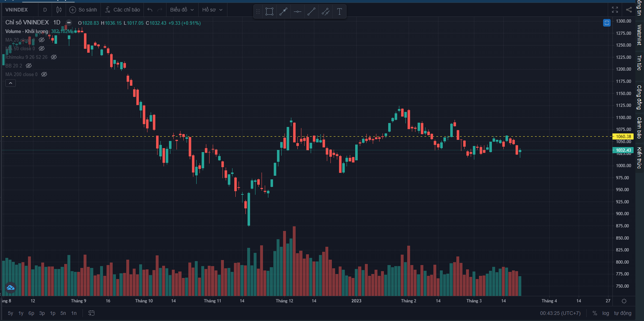Enter fullscreen chart mode
The width and height of the screenshot is (644, 321).
coord(615,10)
